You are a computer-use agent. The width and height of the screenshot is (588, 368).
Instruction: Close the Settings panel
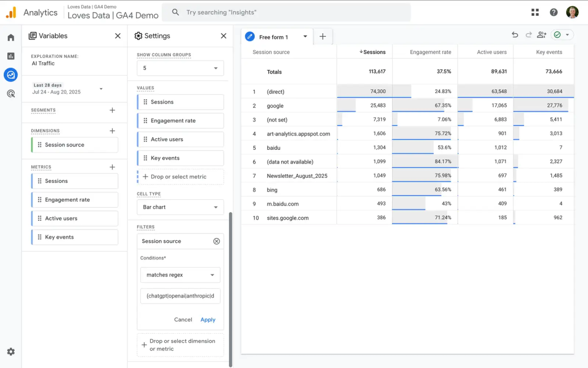224,35
